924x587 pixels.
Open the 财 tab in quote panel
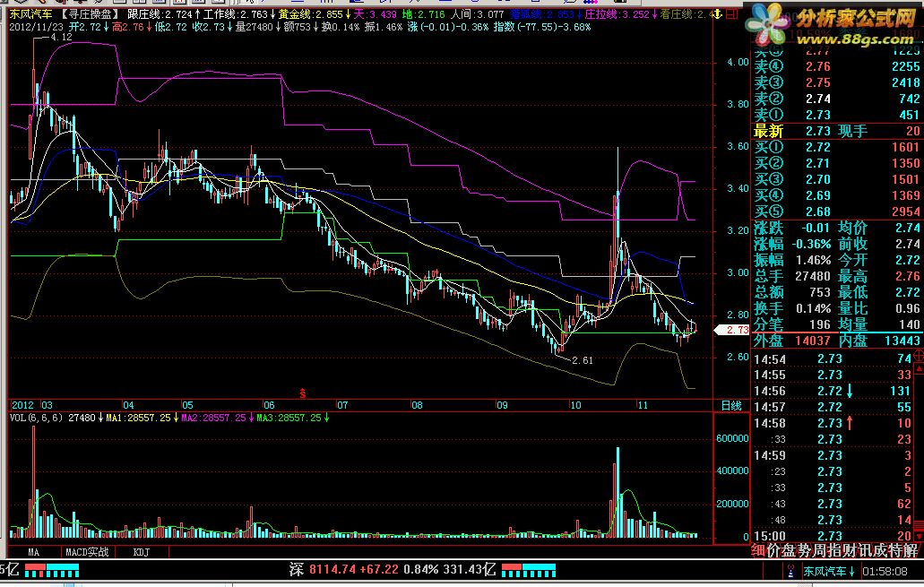pos(851,550)
